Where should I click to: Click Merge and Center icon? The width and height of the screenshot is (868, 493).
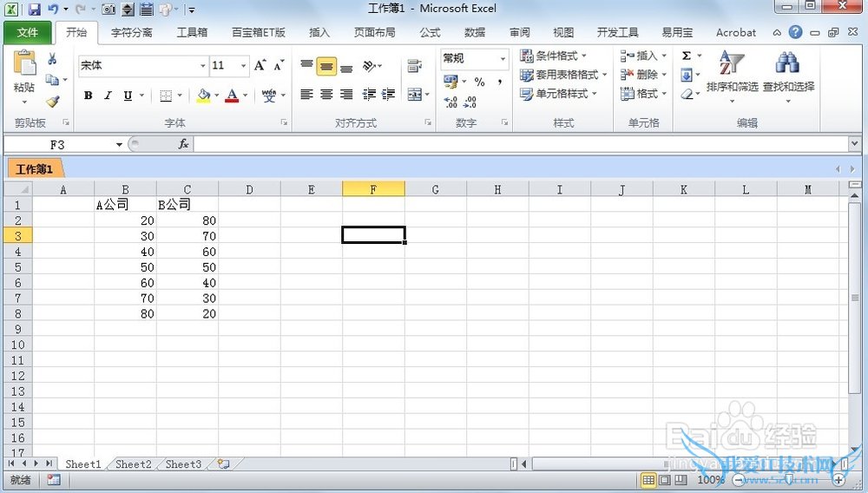415,95
